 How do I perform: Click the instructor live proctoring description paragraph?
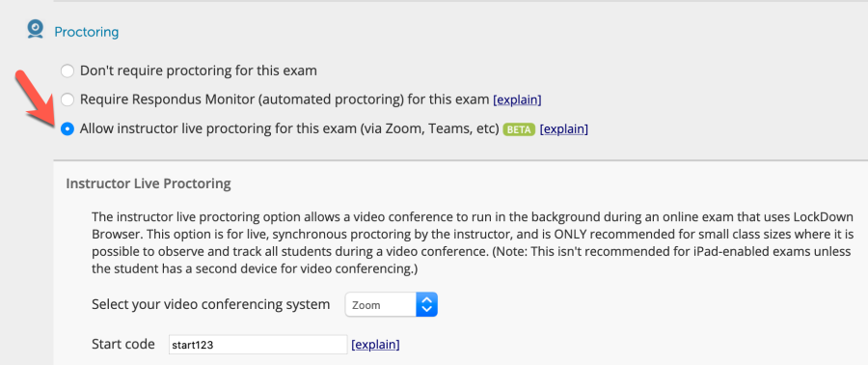[x=473, y=242]
